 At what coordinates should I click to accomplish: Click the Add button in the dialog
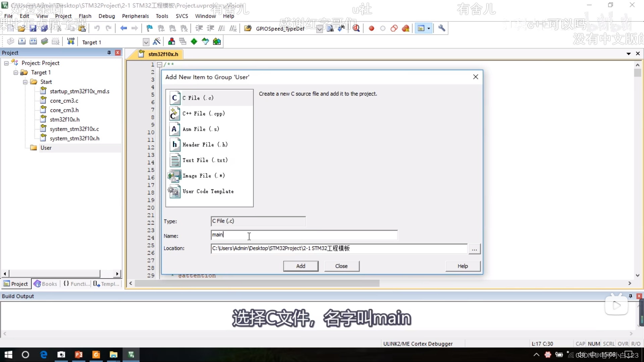(x=301, y=266)
